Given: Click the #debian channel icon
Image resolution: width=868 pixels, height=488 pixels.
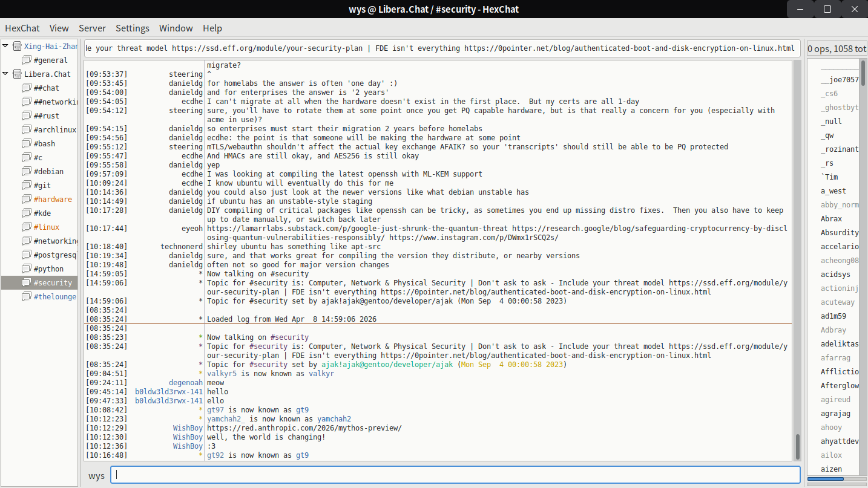Looking at the screenshot, I should click(27, 171).
